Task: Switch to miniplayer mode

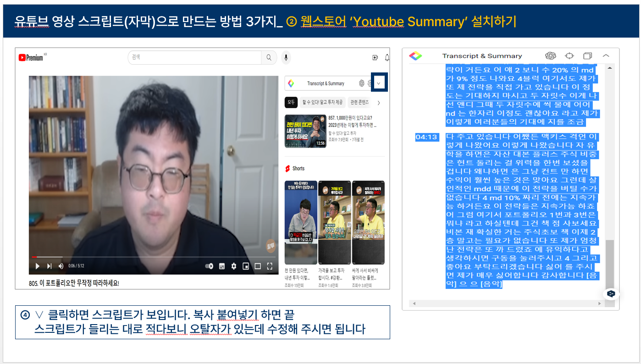Action: pos(246,266)
